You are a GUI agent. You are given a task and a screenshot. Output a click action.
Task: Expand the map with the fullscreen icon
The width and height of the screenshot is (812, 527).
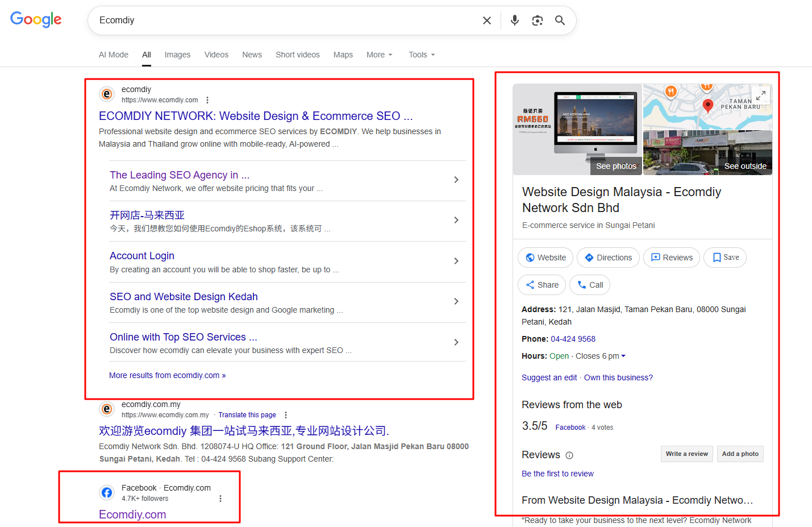pos(761,95)
